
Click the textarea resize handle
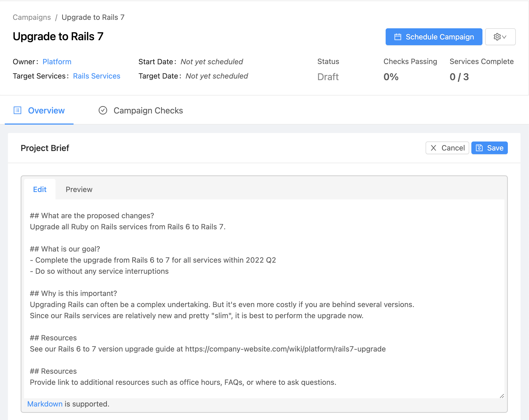(x=502, y=396)
